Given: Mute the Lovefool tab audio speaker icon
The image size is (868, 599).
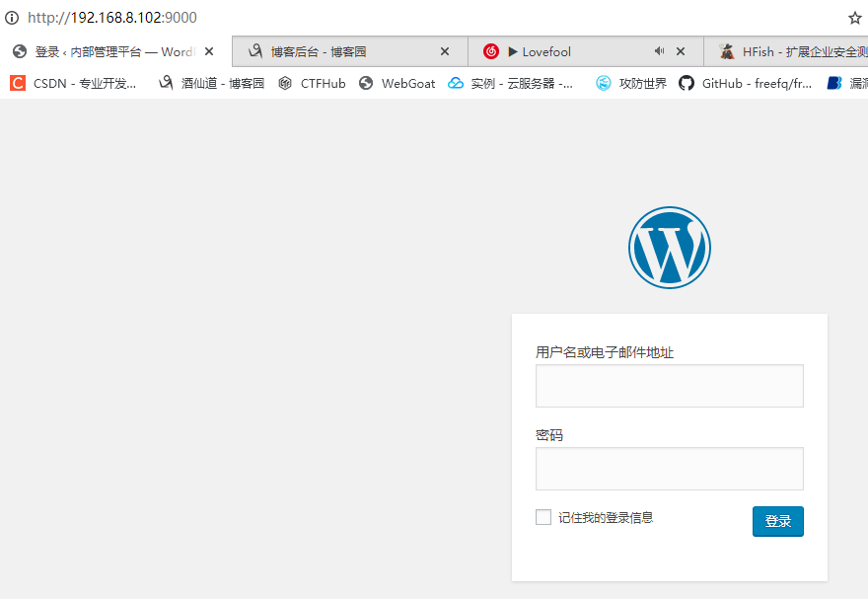Looking at the screenshot, I should click(659, 51).
